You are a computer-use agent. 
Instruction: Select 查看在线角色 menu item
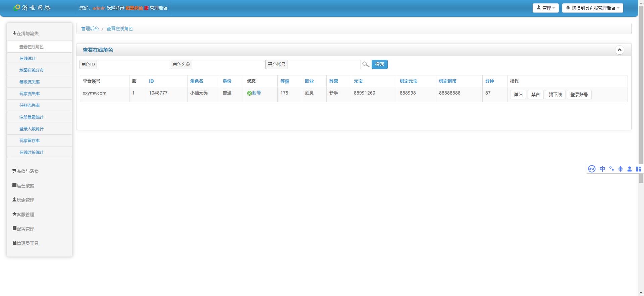coord(39,47)
